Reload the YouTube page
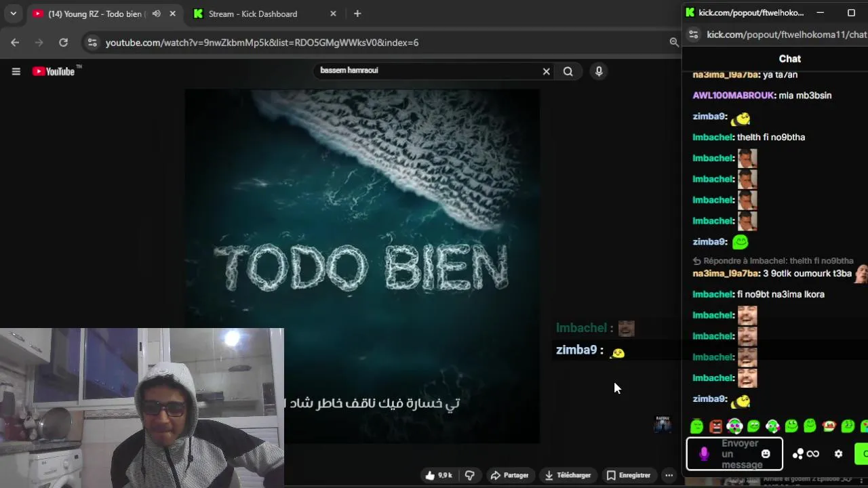This screenshot has width=868, height=488. 63,42
